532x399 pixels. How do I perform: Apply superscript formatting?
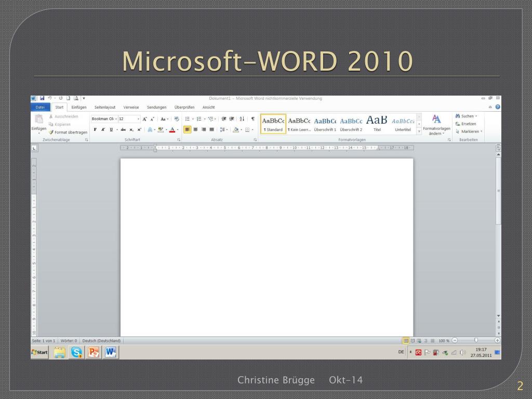[139, 129]
